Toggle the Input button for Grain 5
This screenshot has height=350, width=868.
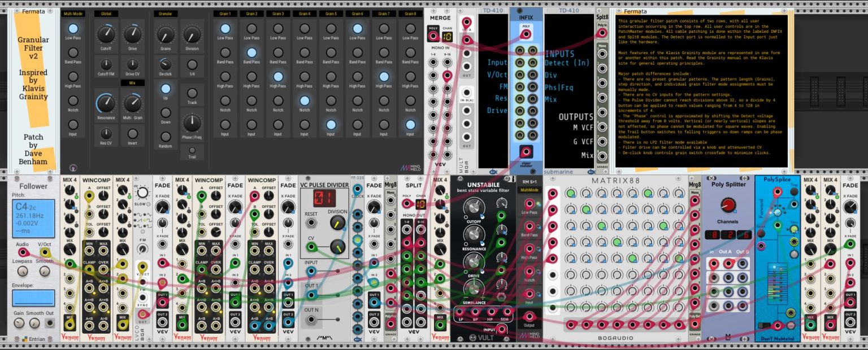pos(331,125)
